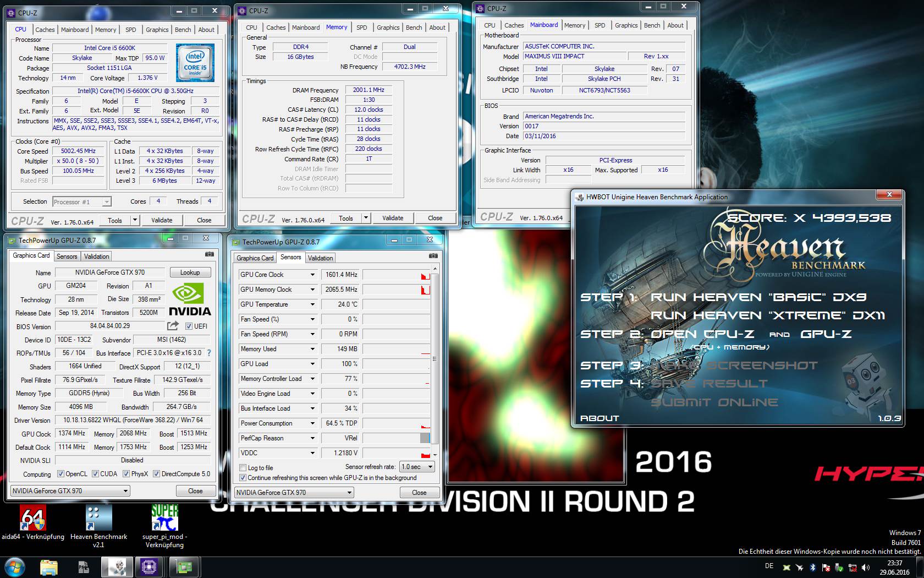Click the DE language indicator in taskbar
This screenshot has height=578, width=924.
pyautogui.click(x=769, y=566)
